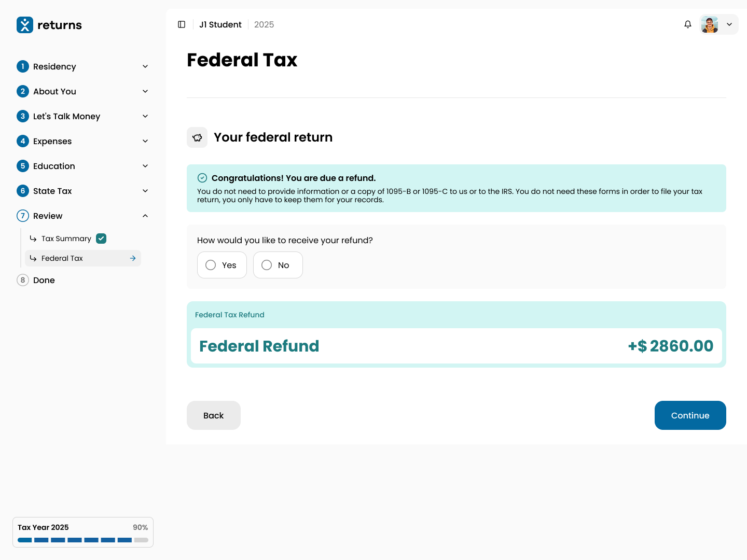Collapse the Review section chevron
Viewport: 747px width, 560px height.
click(x=145, y=216)
